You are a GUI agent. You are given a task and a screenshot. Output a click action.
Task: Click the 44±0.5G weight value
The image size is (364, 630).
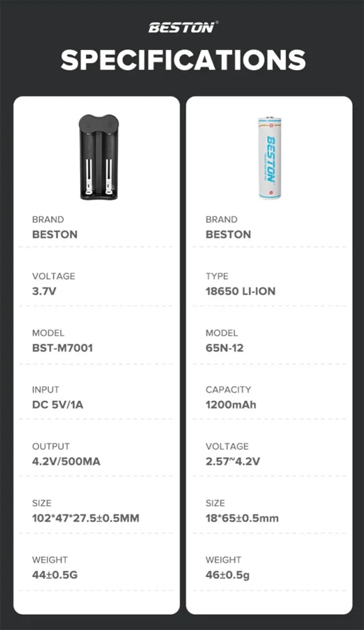[55, 575]
